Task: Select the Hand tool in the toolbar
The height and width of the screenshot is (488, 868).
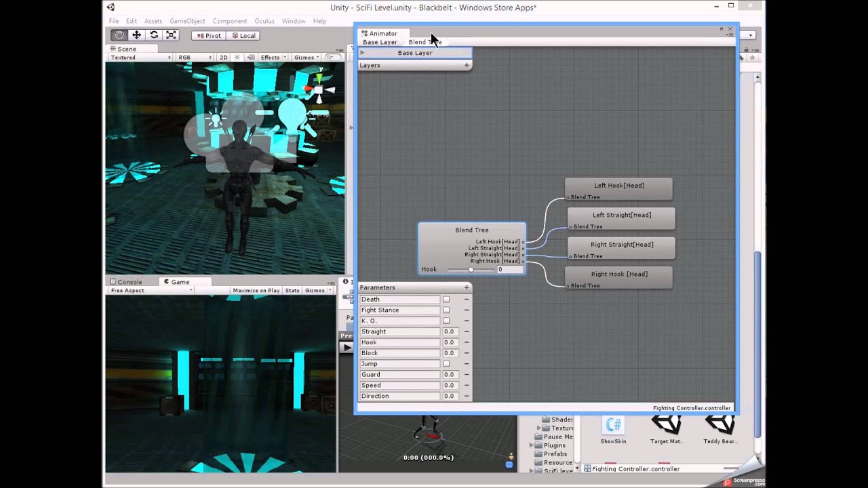Action: pos(119,35)
